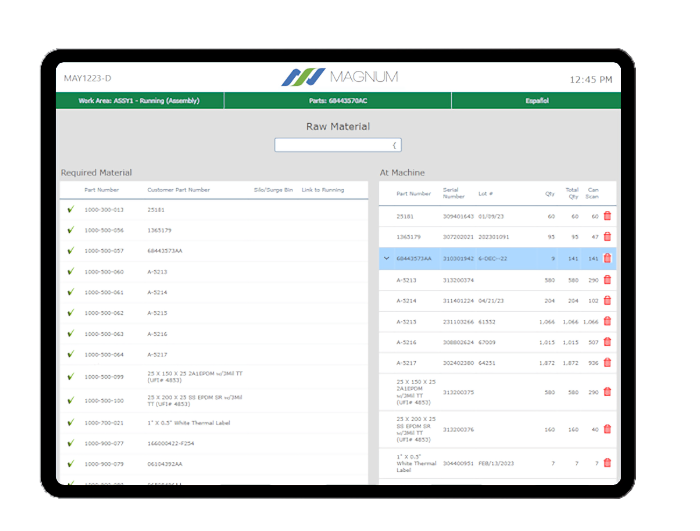This screenshot has height=531, width=700.
Task: Click checkmark for 1000-500-100
Action: [71, 400]
